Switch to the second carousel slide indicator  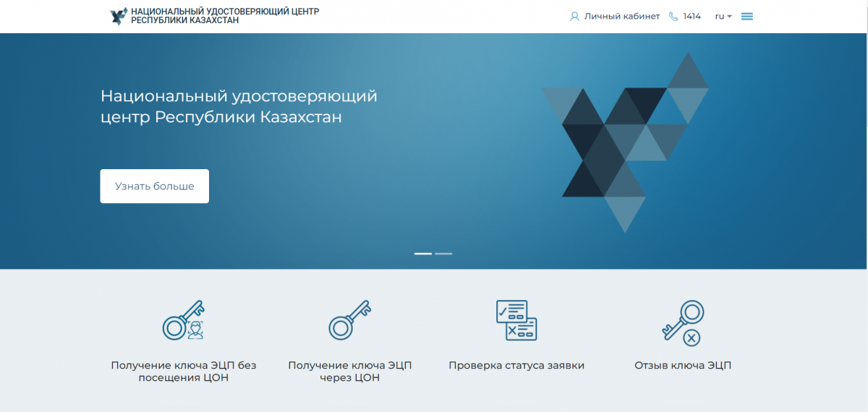pyautogui.click(x=443, y=254)
